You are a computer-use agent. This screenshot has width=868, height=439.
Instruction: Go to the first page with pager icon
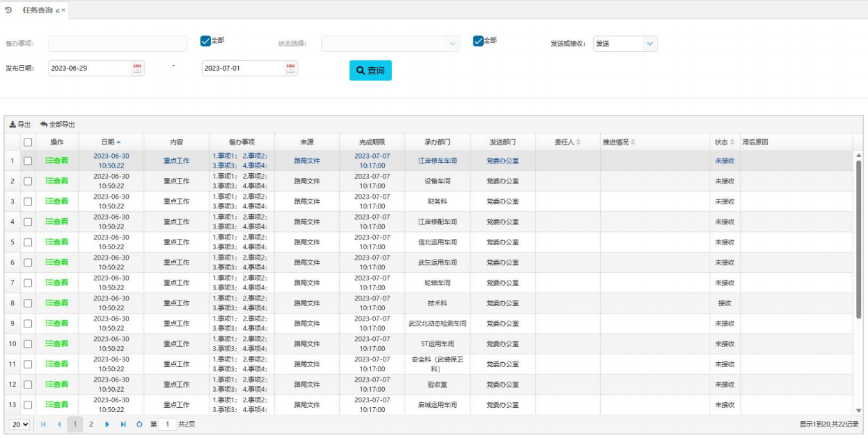pyautogui.click(x=44, y=424)
